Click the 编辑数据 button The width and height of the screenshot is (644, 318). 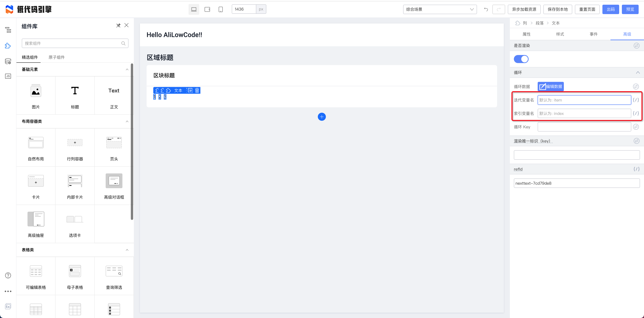pos(550,87)
